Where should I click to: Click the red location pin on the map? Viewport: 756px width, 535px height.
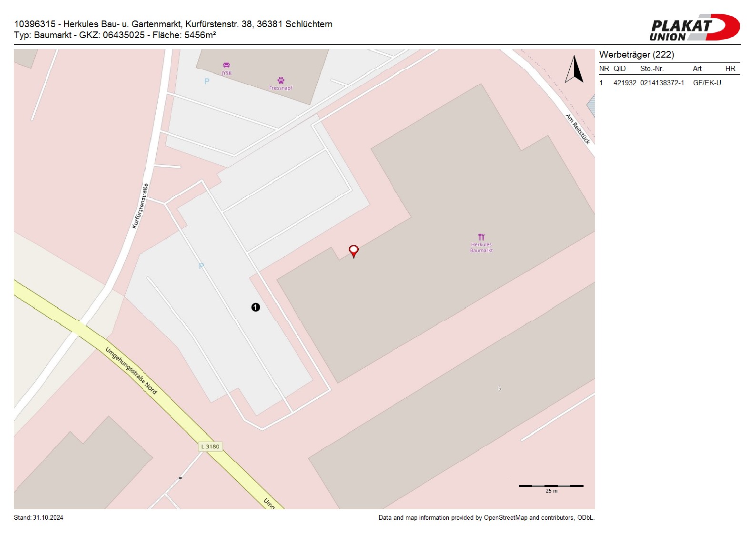click(x=353, y=251)
